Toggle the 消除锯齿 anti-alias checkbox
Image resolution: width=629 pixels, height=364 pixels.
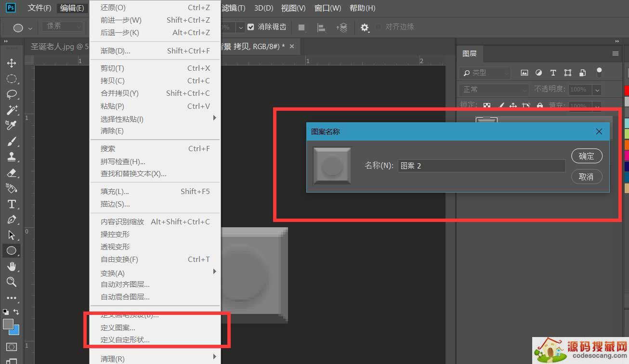(250, 27)
